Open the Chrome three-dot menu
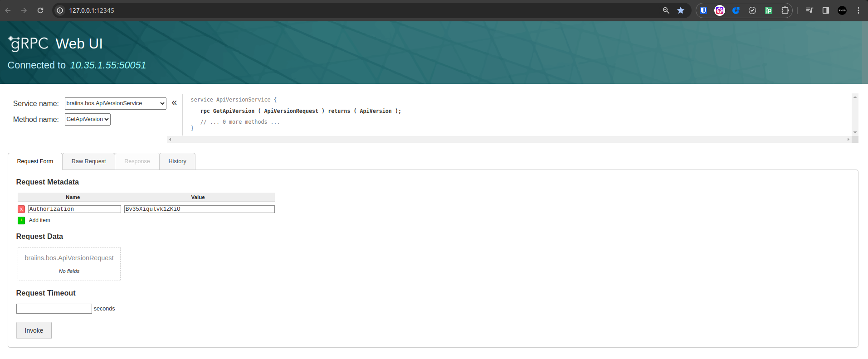868x359 pixels. point(858,10)
